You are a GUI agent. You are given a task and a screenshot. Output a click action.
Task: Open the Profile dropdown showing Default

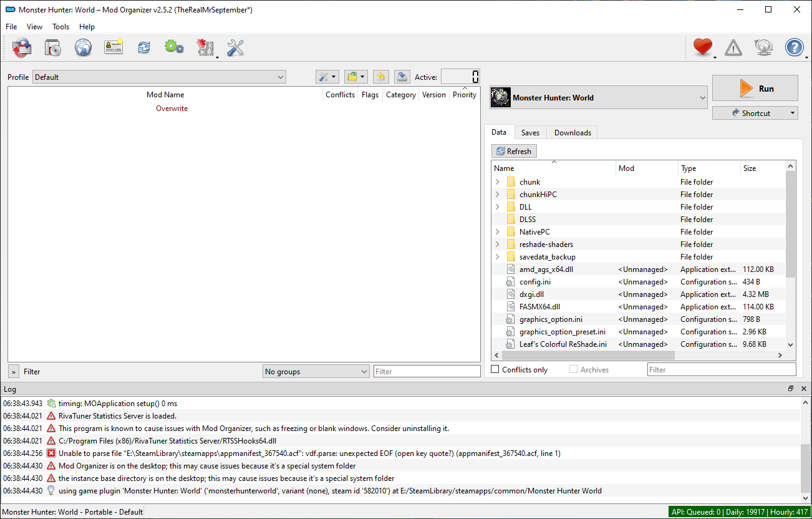click(159, 77)
